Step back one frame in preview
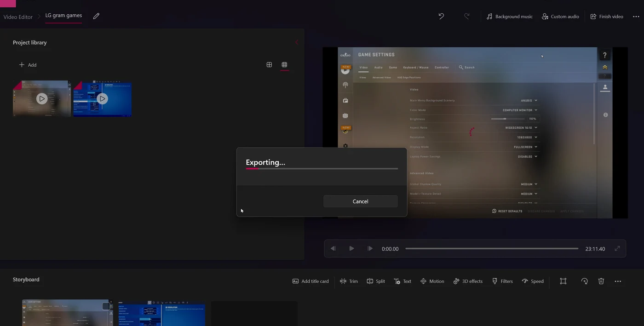This screenshot has height=326, width=644. pos(333,249)
